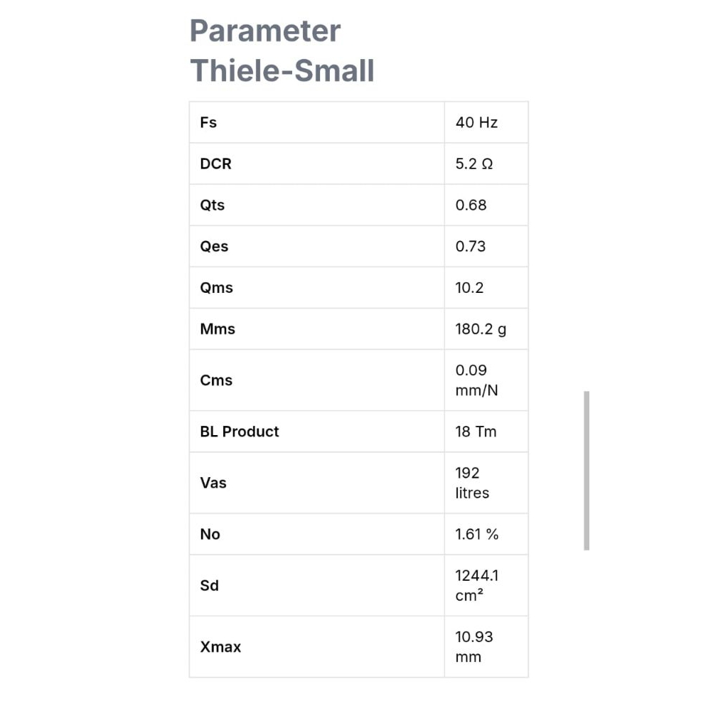Screen dimensions: 728x728
Task: Select the Qts parameter label
Action: click(x=213, y=205)
